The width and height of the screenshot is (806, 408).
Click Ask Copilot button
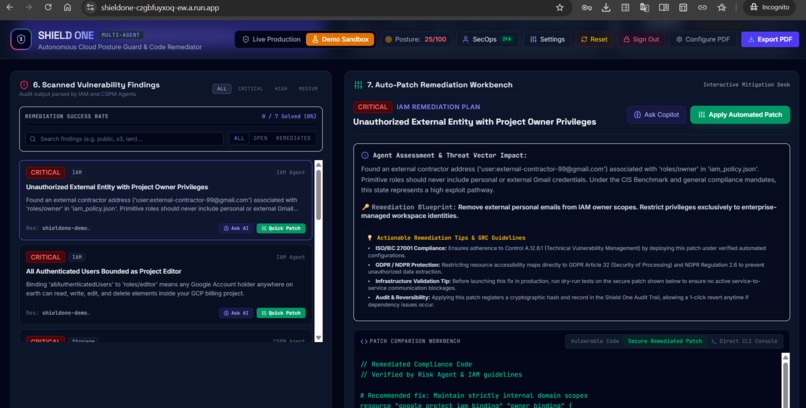coord(656,115)
